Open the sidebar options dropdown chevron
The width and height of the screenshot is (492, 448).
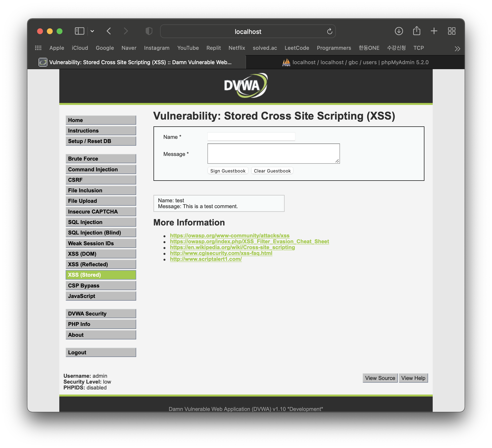(92, 31)
